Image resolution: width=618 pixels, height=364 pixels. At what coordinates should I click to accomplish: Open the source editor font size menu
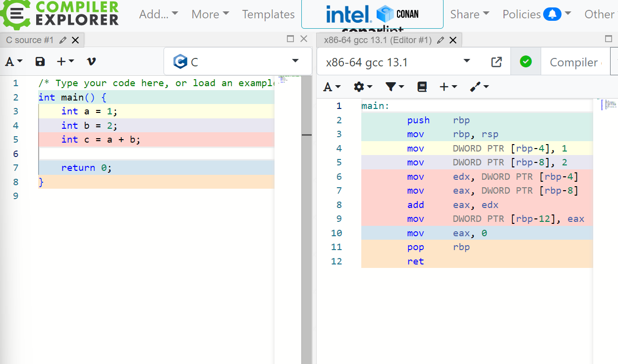pos(14,61)
